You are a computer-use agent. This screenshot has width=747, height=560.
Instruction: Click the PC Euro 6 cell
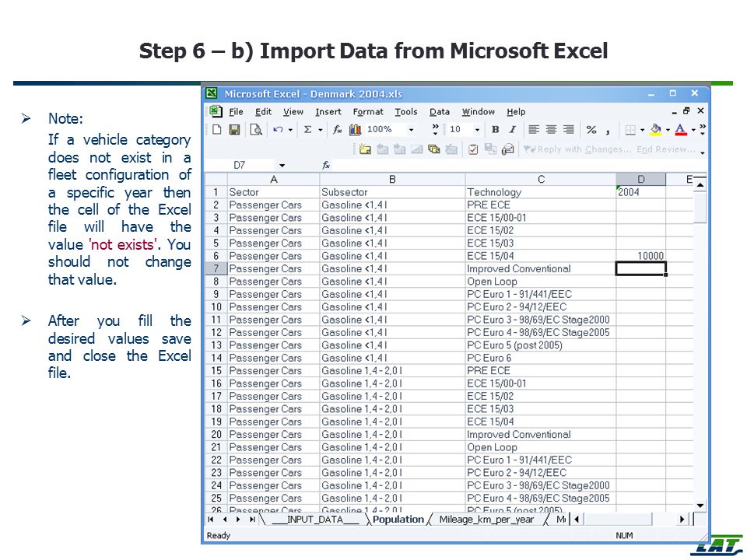(x=540, y=358)
